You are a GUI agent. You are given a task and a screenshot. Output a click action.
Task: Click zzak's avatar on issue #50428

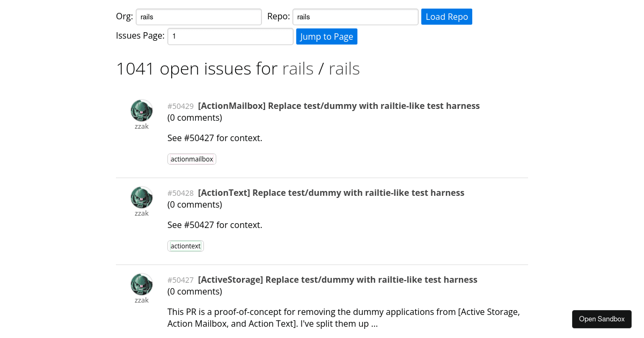[x=141, y=196]
